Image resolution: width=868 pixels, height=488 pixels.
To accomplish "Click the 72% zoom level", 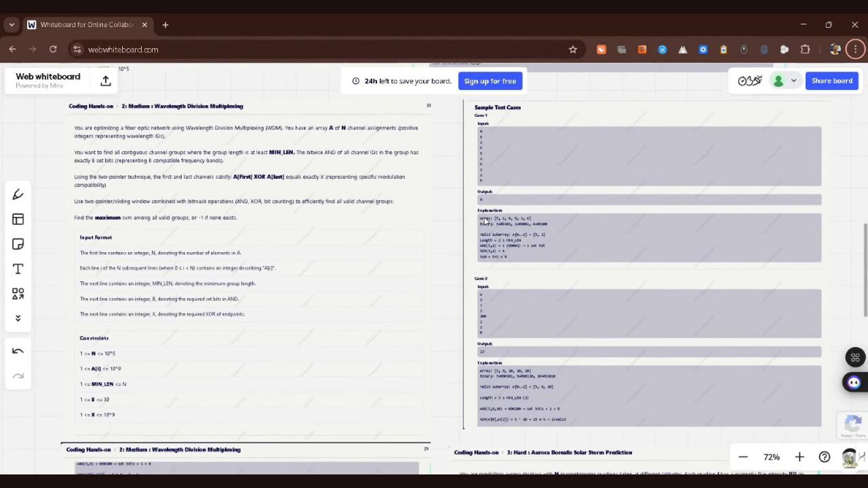I will pyautogui.click(x=771, y=457).
